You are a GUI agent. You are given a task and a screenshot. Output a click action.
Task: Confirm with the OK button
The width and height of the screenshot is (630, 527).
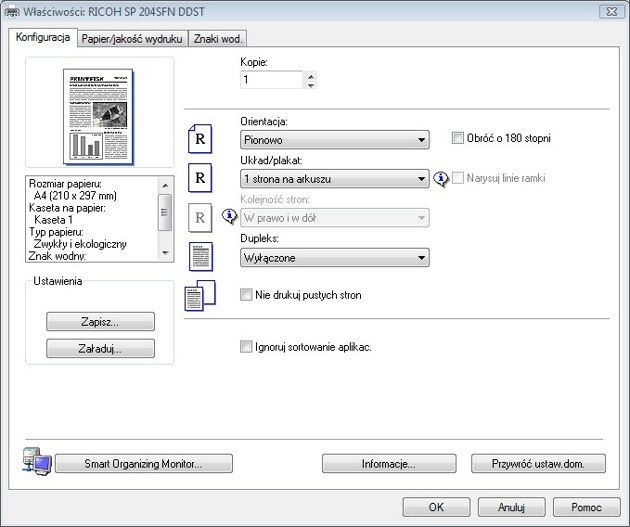pos(436,507)
